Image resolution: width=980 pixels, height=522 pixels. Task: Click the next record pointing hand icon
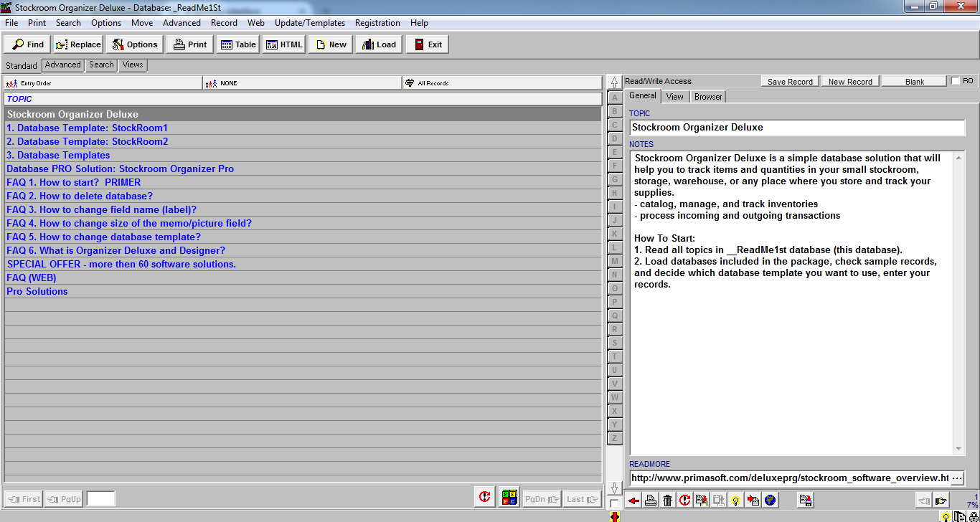(x=941, y=500)
